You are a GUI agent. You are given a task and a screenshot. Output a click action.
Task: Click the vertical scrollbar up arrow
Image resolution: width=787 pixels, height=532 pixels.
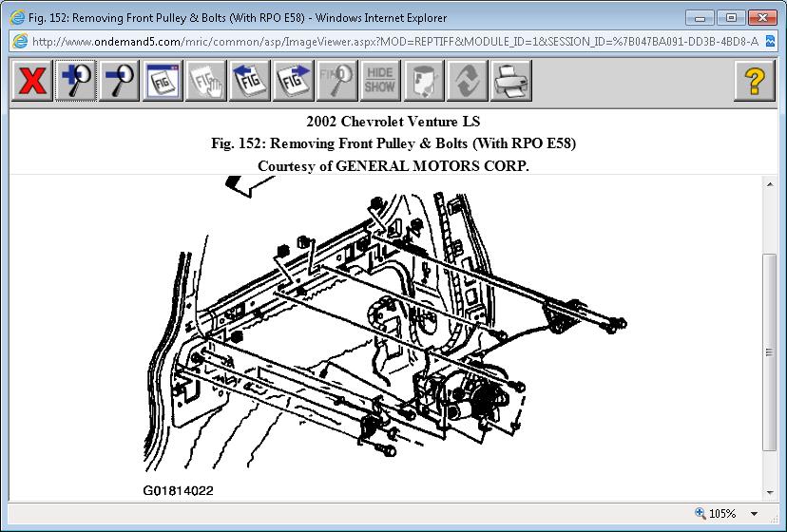(770, 184)
